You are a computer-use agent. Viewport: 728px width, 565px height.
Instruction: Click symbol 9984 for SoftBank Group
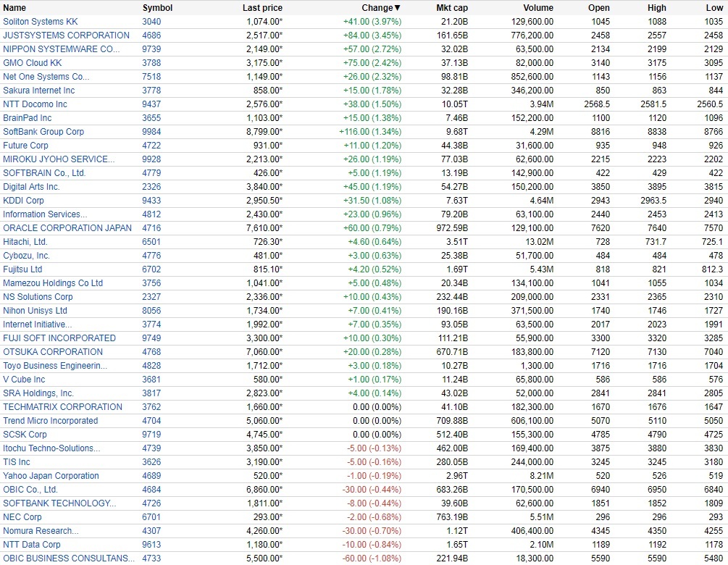(x=151, y=132)
